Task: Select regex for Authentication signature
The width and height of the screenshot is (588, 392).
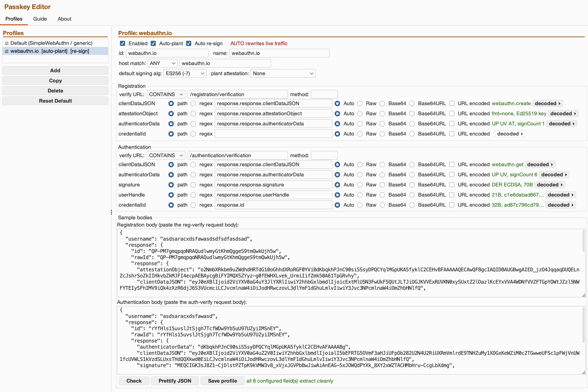Action: (193, 185)
